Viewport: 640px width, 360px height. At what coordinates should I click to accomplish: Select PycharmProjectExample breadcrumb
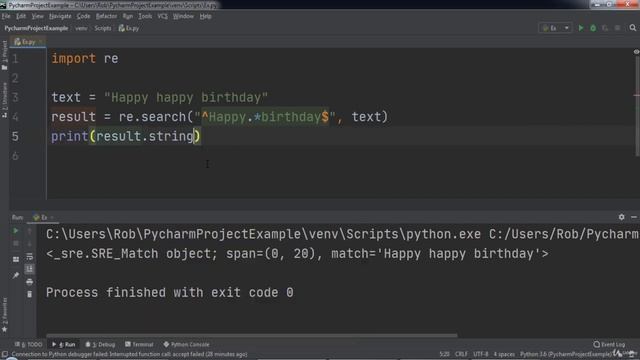36,28
